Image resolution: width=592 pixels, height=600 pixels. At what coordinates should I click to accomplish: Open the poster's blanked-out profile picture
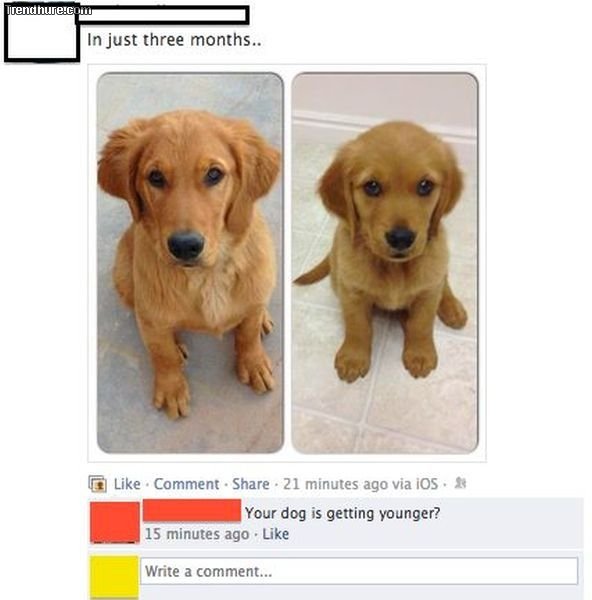42,34
